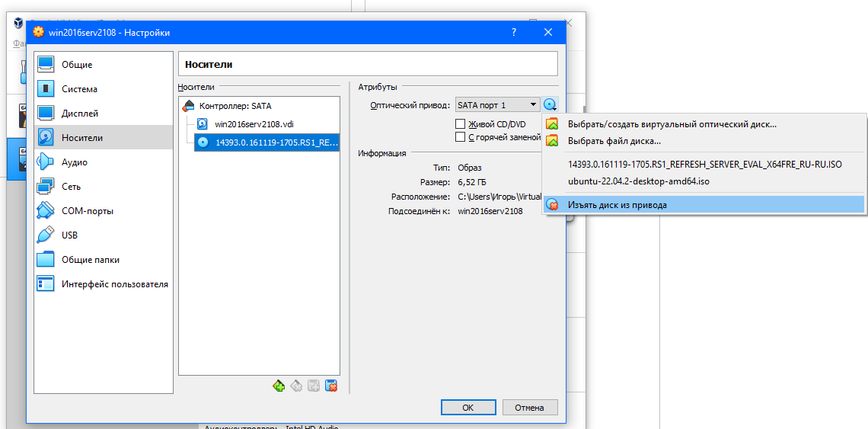The height and width of the screenshot is (429, 868).
Task: Open the Интерфейс пользователя category
Action: pyautogui.click(x=104, y=284)
